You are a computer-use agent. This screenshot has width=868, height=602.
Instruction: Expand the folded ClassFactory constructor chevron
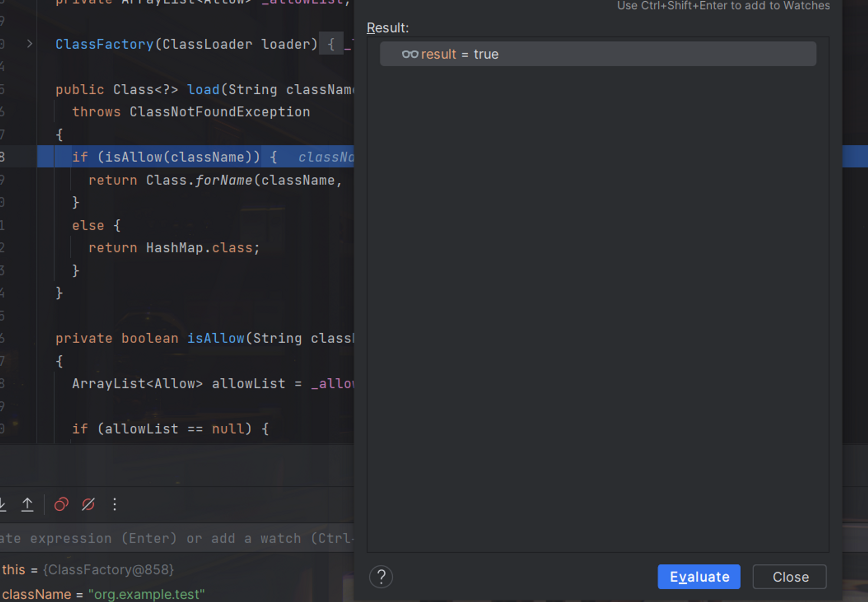30,44
